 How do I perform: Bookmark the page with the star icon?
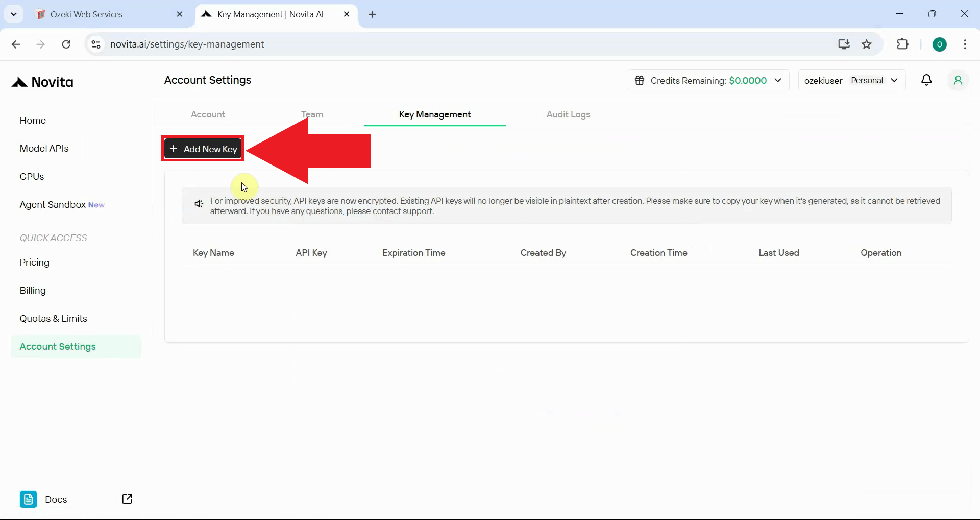point(867,44)
